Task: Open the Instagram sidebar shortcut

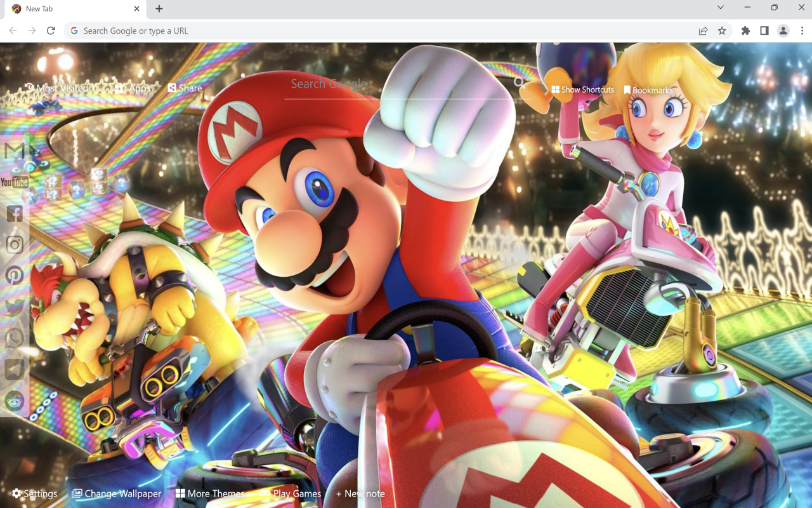Action: click(x=14, y=244)
